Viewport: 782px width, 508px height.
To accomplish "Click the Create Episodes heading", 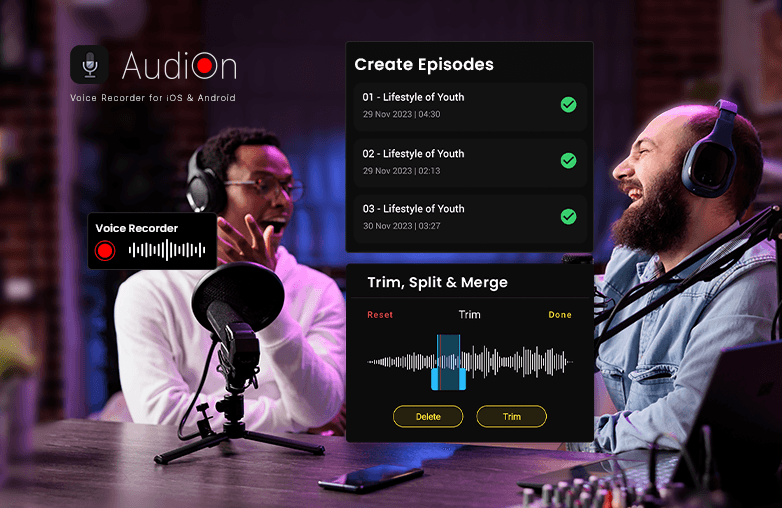I will click(x=424, y=64).
